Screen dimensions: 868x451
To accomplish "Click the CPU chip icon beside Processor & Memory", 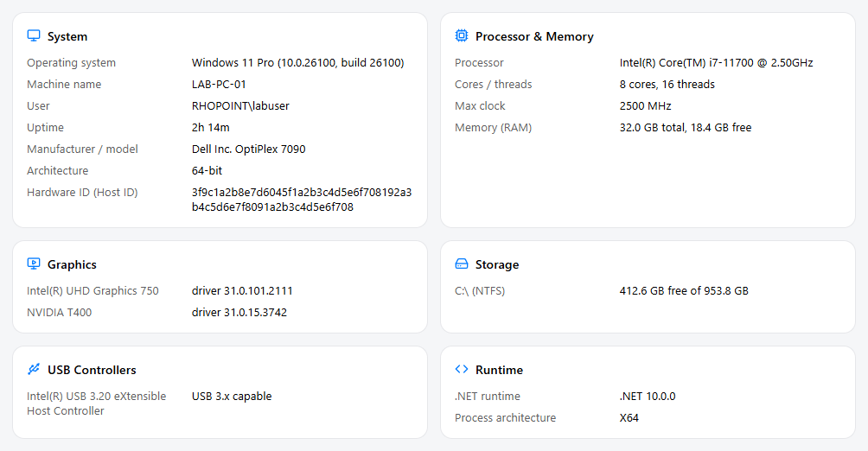I will point(461,36).
